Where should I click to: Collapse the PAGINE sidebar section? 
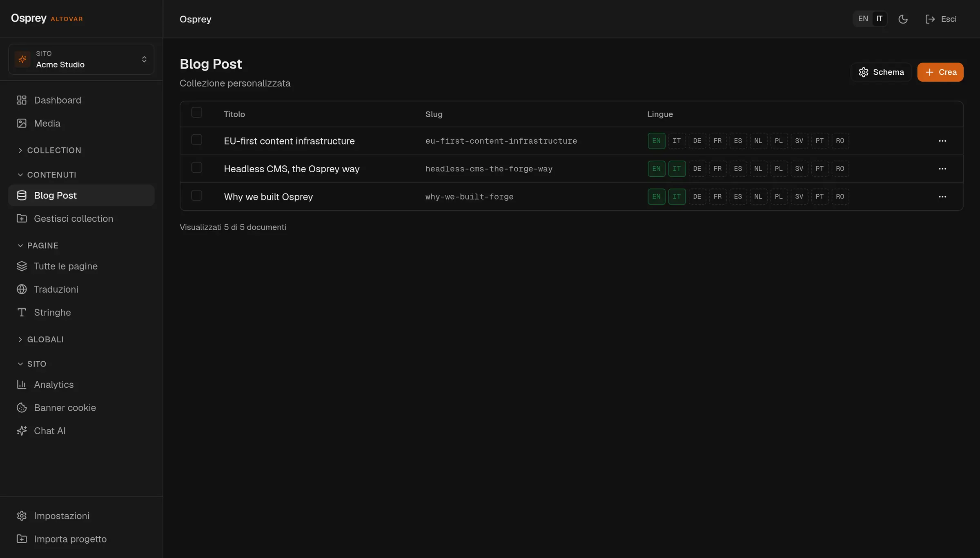coord(38,245)
